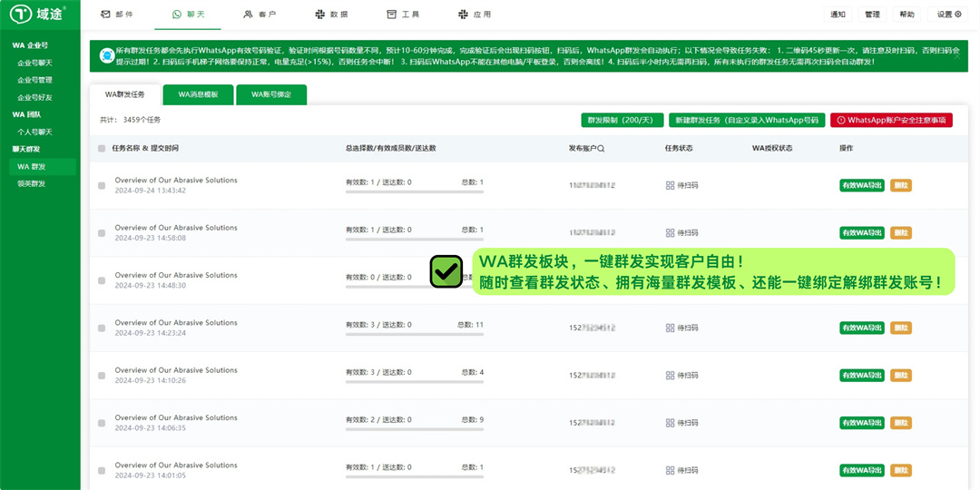
Task: Open the 帮助 help button
Action: click(x=906, y=15)
